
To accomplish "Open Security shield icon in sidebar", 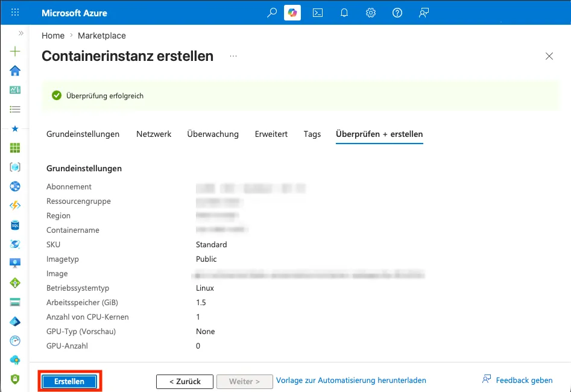I will pyautogui.click(x=15, y=379).
